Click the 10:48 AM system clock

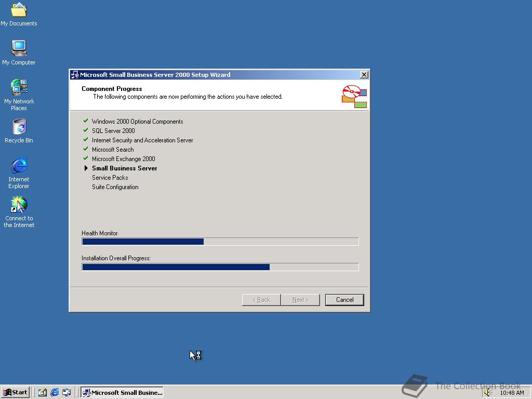(512, 393)
